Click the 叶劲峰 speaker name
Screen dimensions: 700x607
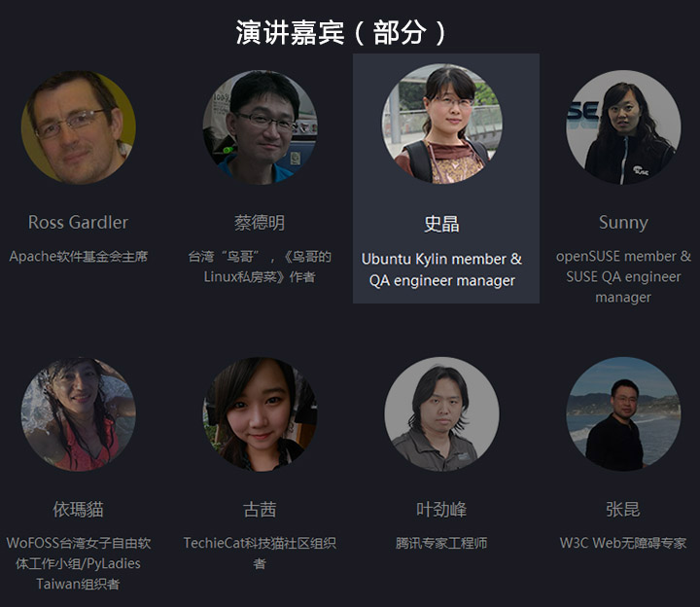[441, 509]
